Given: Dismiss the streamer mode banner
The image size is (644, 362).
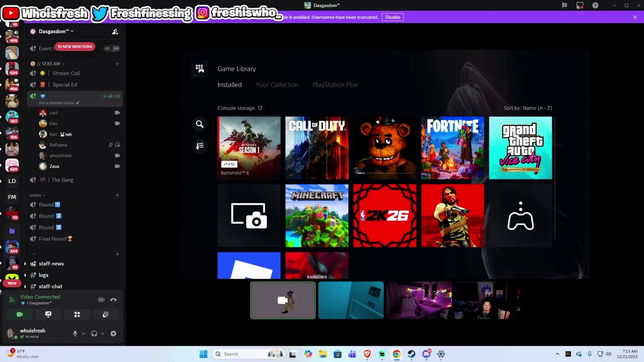Looking at the screenshot, I should (635, 17).
